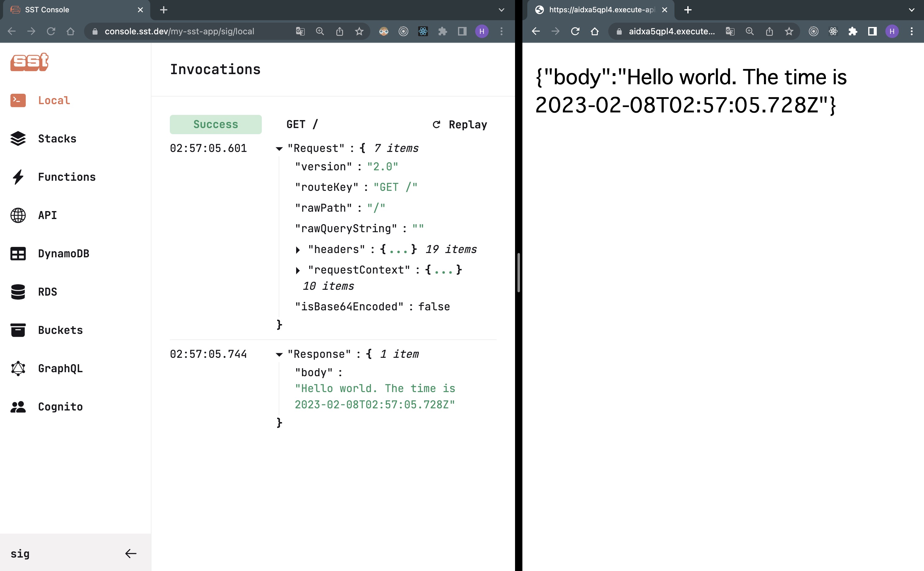Open the Stacks view

coord(57,138)
